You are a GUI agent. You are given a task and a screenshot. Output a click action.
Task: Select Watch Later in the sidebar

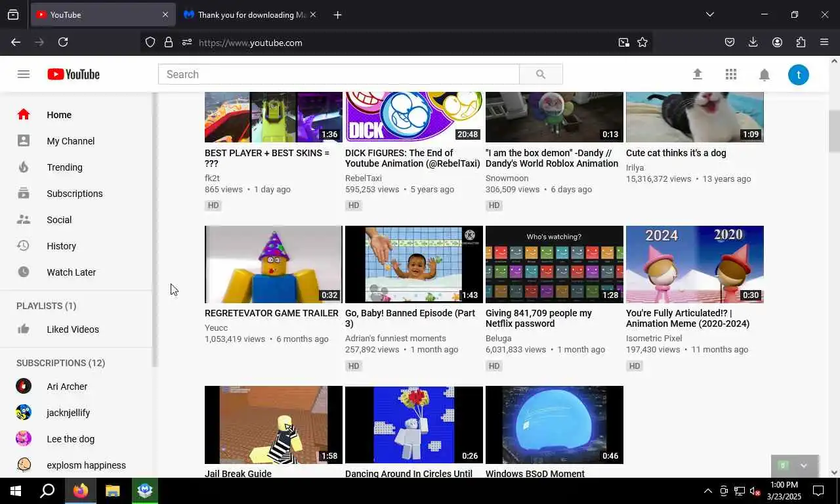[77, 272]
